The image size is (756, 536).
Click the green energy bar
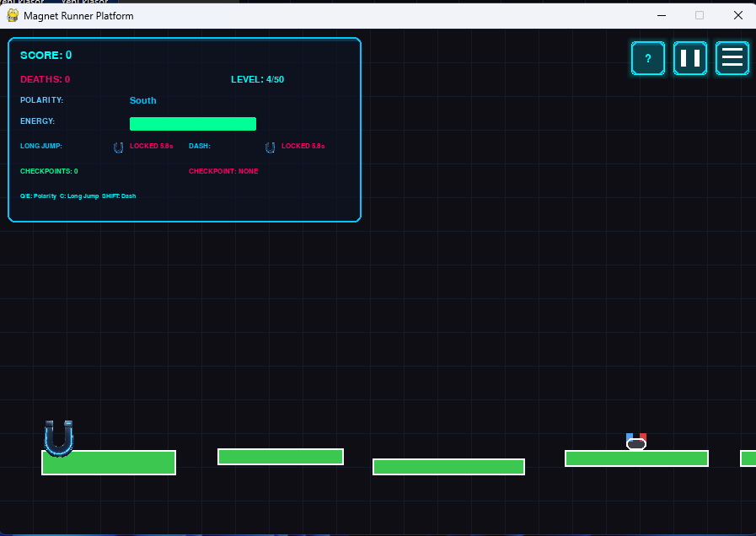[192, 124]
